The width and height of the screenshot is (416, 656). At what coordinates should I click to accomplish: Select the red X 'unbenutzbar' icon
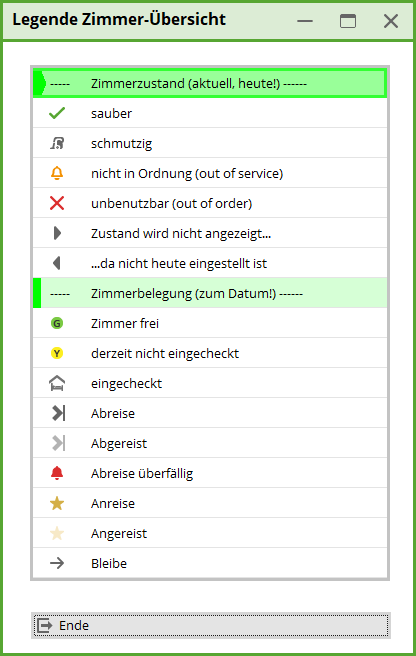pos(57,203)
